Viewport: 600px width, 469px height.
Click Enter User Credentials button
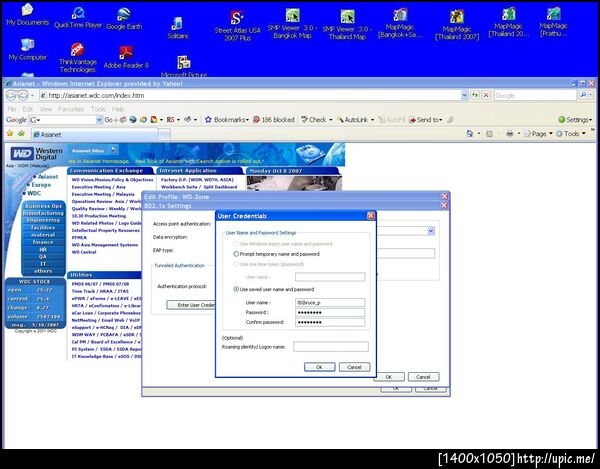(191, 305)
